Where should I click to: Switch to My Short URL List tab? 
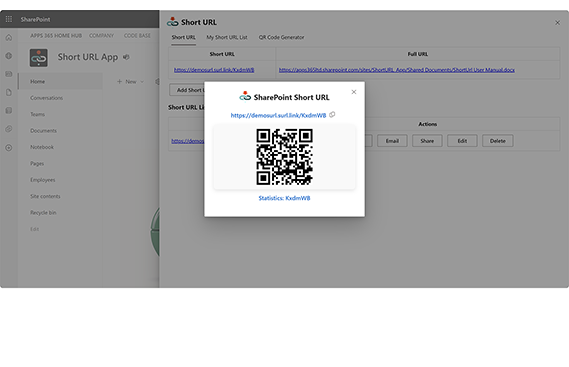(x=227, y=37)
